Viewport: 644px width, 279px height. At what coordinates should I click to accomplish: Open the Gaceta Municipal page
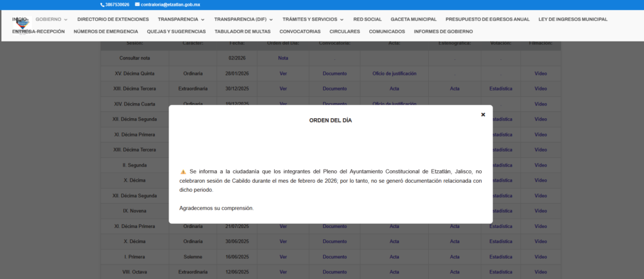pos(413,19)
